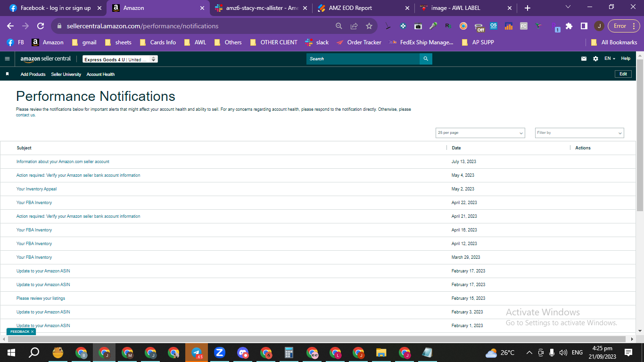Go back using the browser back arrow

coord(10,26)
